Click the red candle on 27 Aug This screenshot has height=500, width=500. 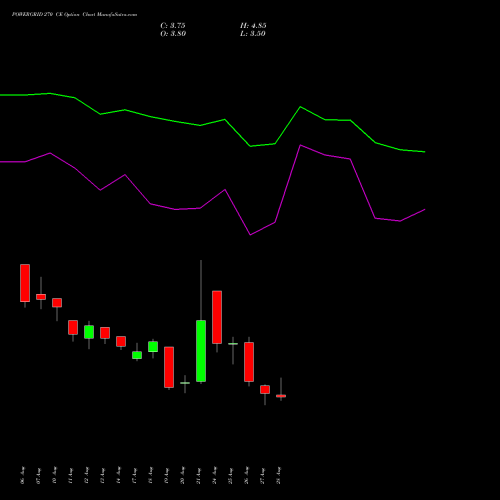[265, 389]
